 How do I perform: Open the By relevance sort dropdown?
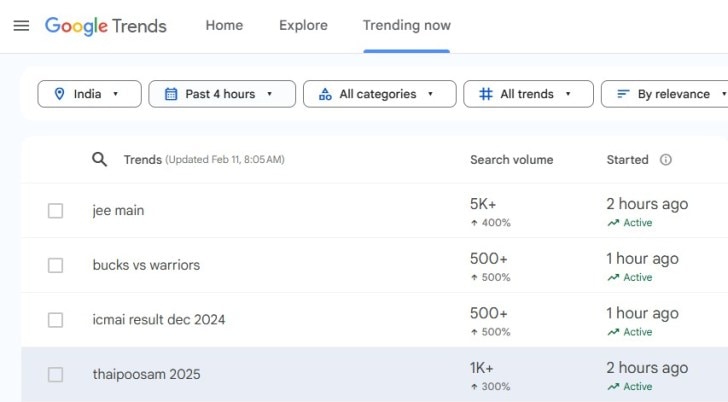(665, 94)
